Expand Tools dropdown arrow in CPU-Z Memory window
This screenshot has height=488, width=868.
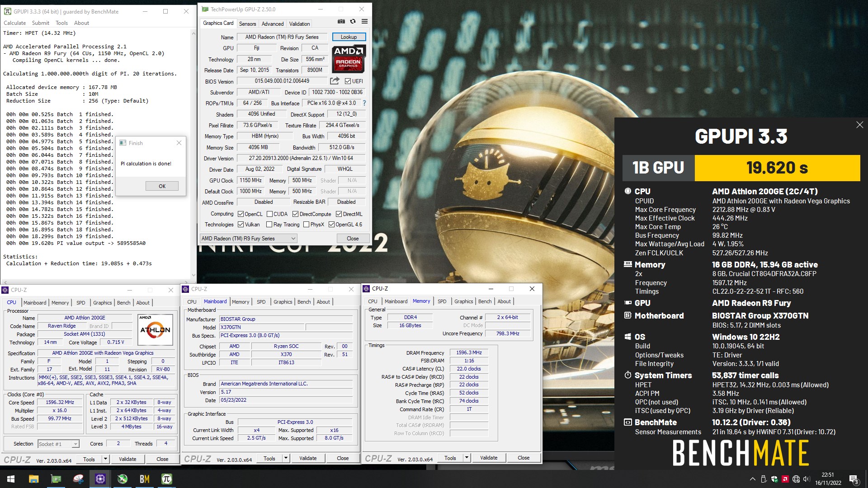point(467,458)
